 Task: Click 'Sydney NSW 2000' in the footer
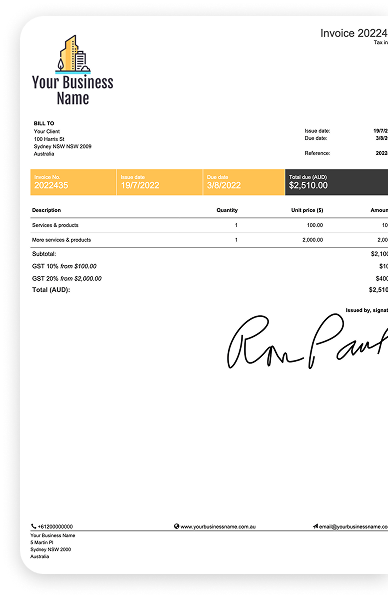[x=51, y=550]
